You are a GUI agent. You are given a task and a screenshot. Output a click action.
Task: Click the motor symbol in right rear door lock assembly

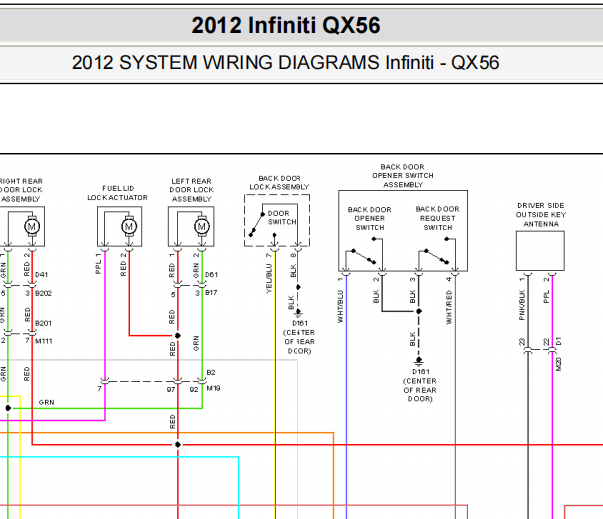[32, 226]
